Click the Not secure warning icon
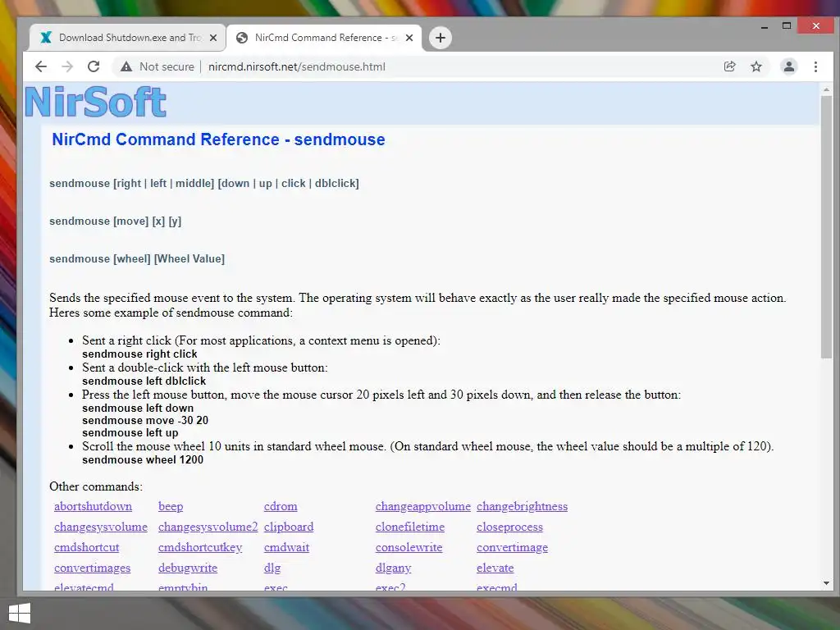The height and width of the screenshot is (630, 840). [x=126, y=66]
